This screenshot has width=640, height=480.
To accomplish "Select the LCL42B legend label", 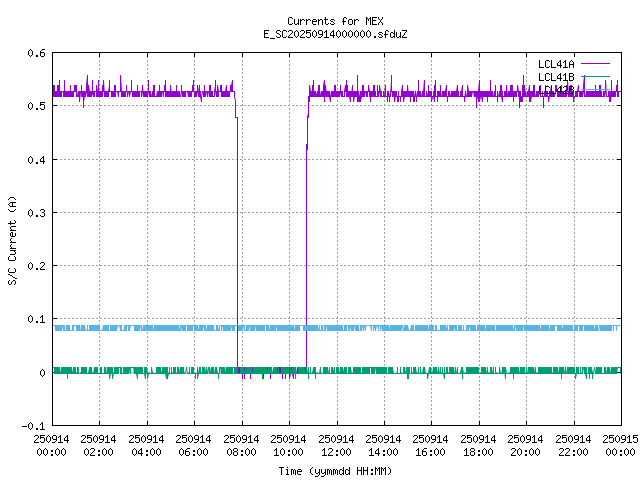I will (556, 90).
